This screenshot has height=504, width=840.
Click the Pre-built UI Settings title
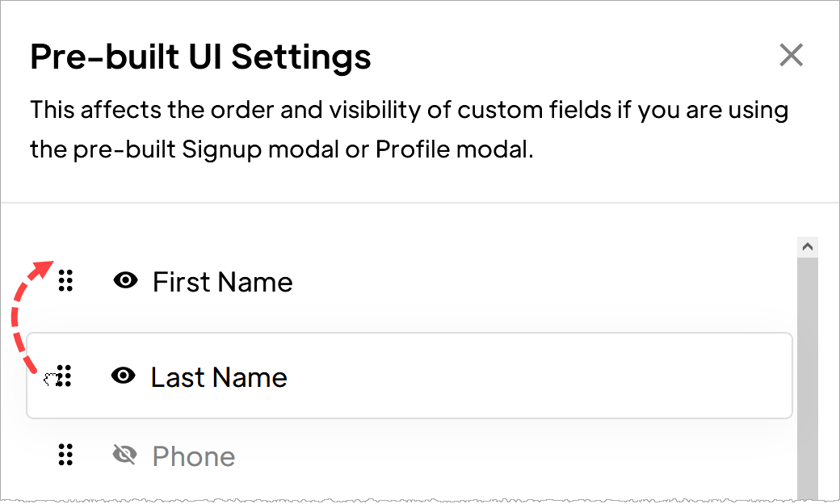click(200, 57)
